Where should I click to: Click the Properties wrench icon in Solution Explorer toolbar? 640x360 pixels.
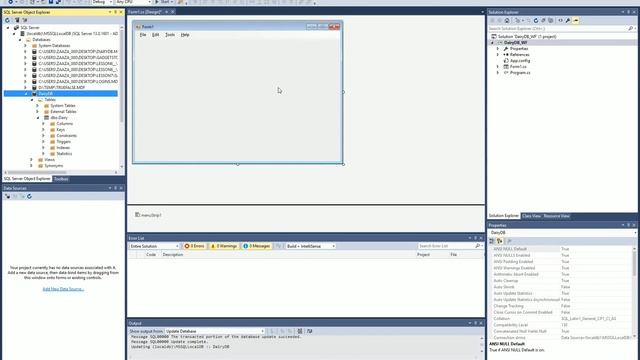click(568, 20)
